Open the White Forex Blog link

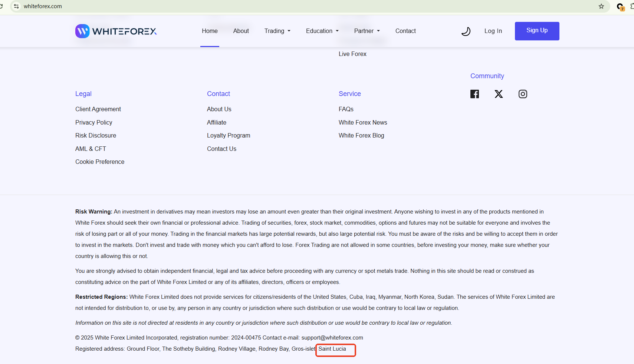361,136
